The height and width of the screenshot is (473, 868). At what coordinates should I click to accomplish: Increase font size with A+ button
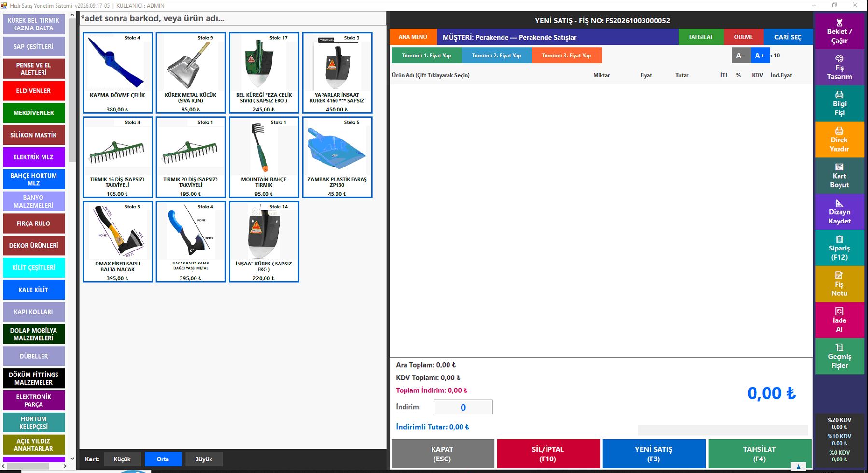click(760, 56)
